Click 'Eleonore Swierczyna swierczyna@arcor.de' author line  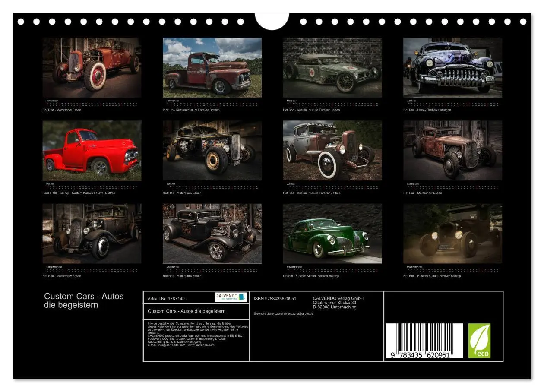[283, 313]
